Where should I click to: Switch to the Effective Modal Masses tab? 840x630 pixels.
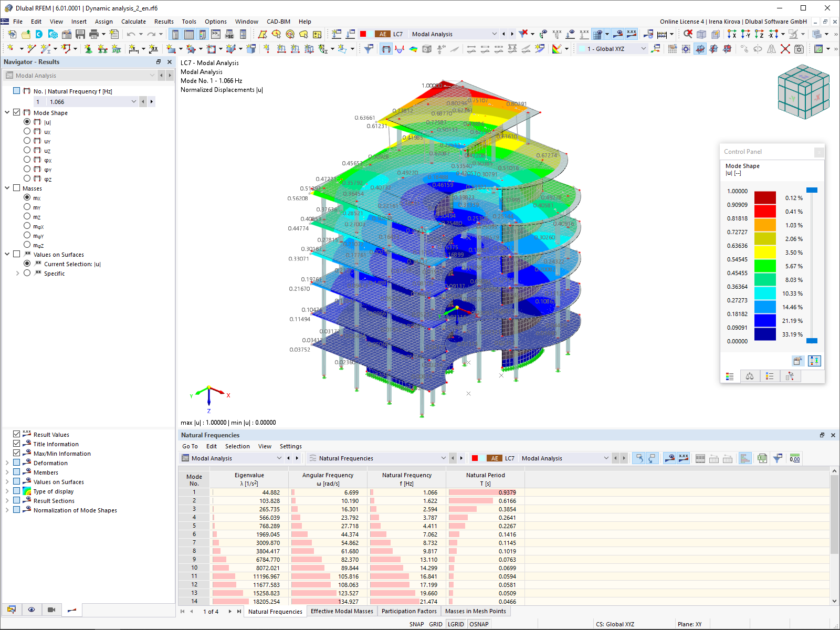342,611
